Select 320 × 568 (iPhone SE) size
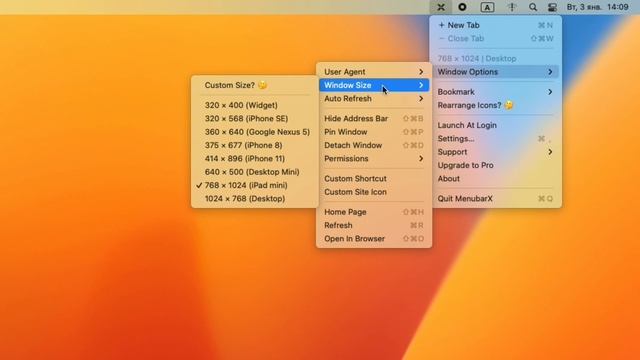 tap(255, 119)
